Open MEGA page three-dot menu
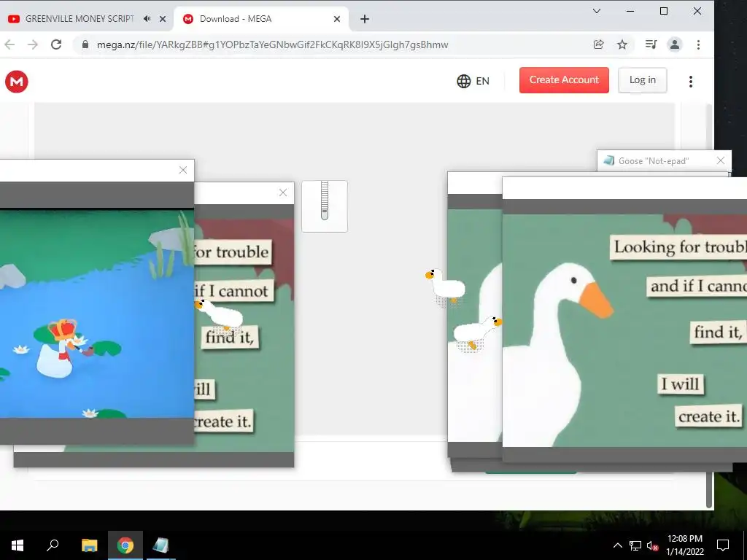 click(690, 82)
